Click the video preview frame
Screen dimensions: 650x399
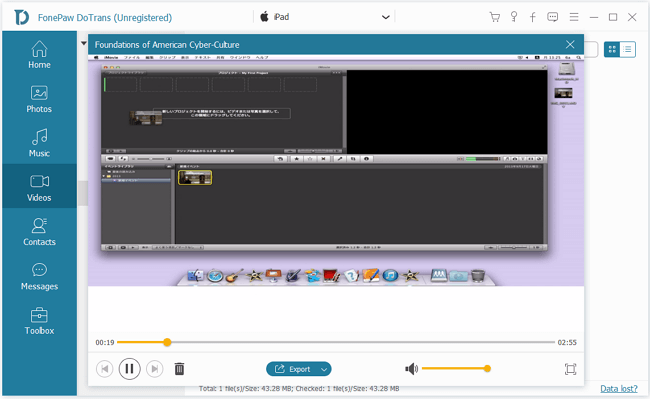[336, 170]
